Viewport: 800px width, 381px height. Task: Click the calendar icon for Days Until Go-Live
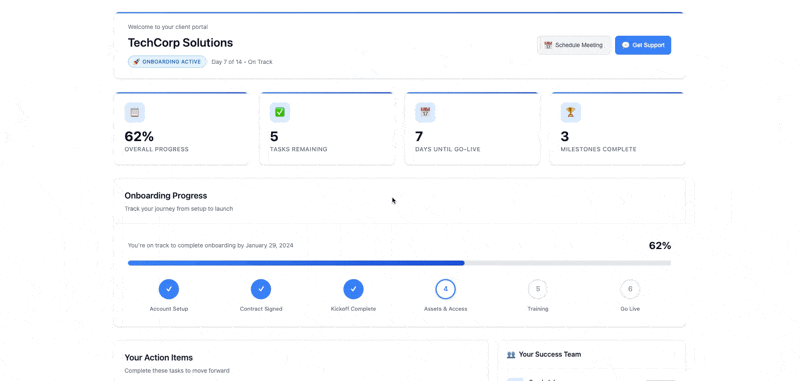point(426,112)
